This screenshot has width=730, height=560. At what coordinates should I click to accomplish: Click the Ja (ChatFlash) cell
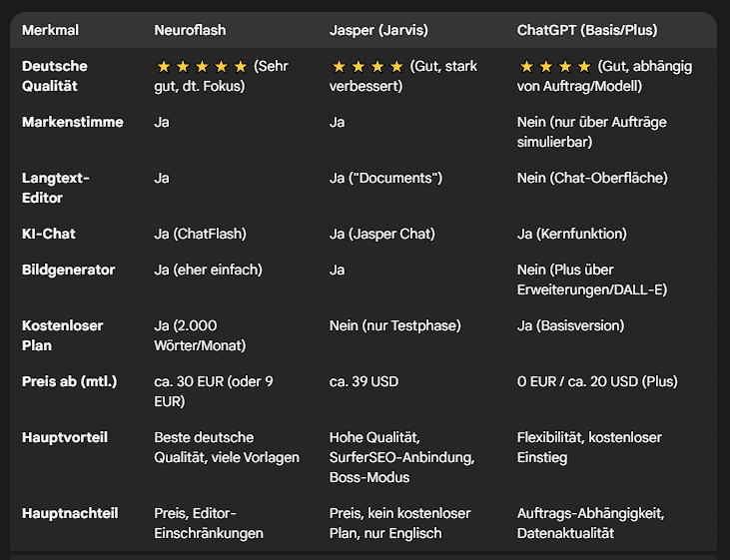pyautogui.click(x=200, y=234)
